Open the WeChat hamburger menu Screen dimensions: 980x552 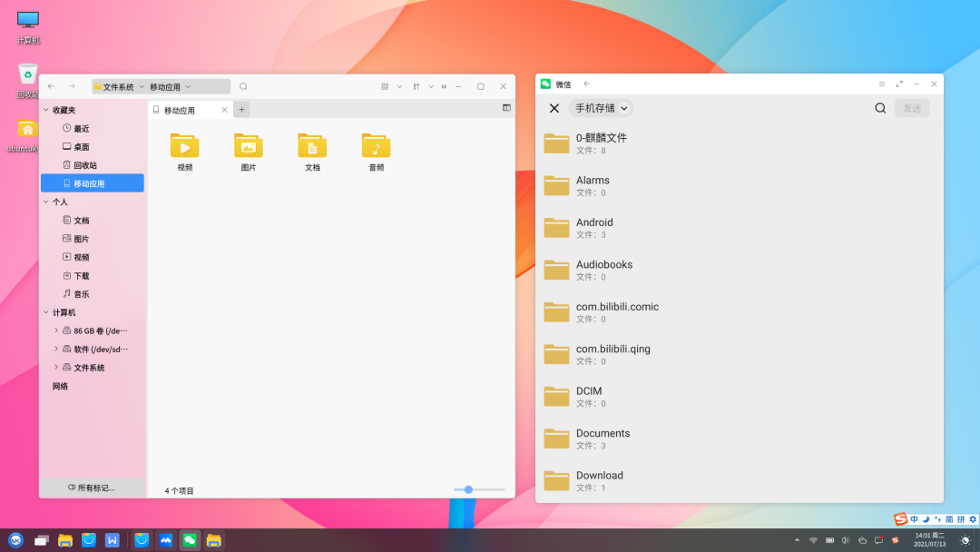pos(880,84)
